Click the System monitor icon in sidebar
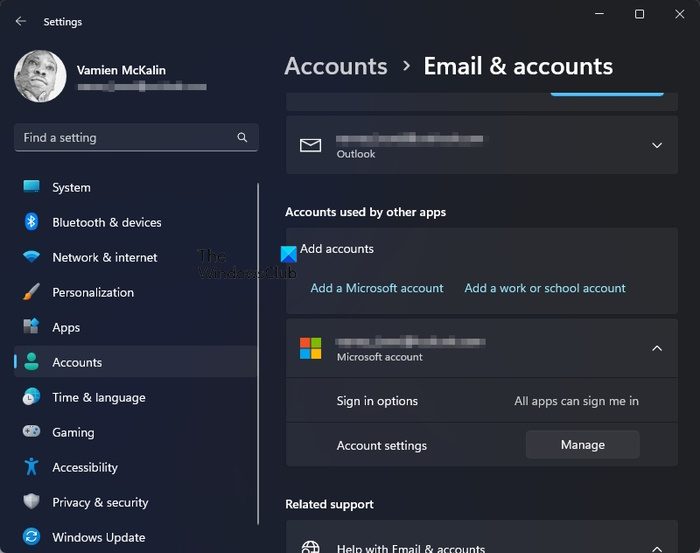 pyautogui.click(x=31, y=187)
